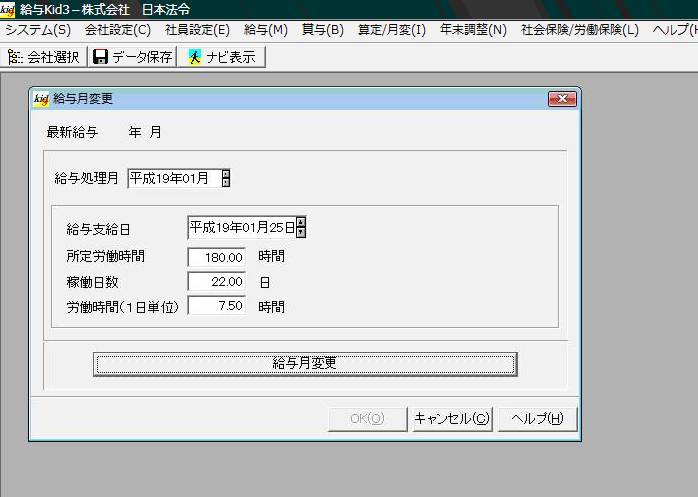
Task: Click the greyed-out OK(O) button
Action: pos(367,419)
